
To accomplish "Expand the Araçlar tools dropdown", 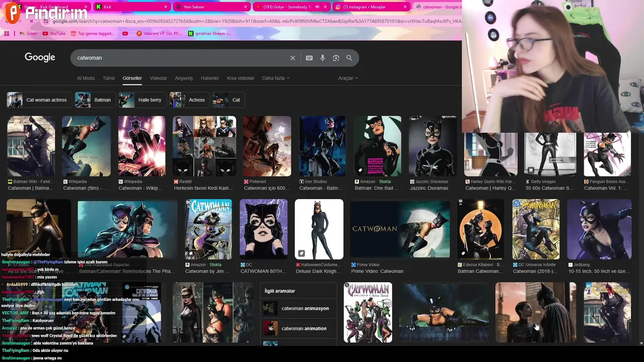I will click(x=348, y=78).
